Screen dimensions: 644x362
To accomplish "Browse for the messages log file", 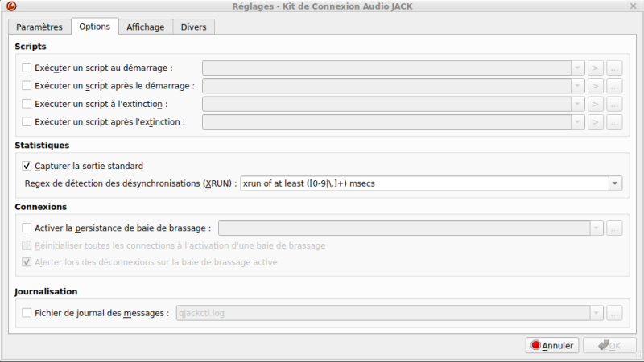I will [615, 313].
